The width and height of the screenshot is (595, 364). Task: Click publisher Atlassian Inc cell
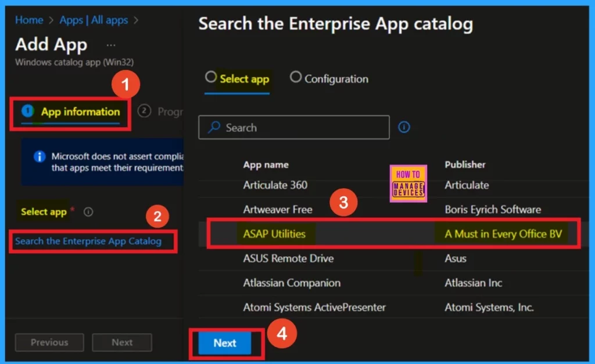tap(473, 283)
